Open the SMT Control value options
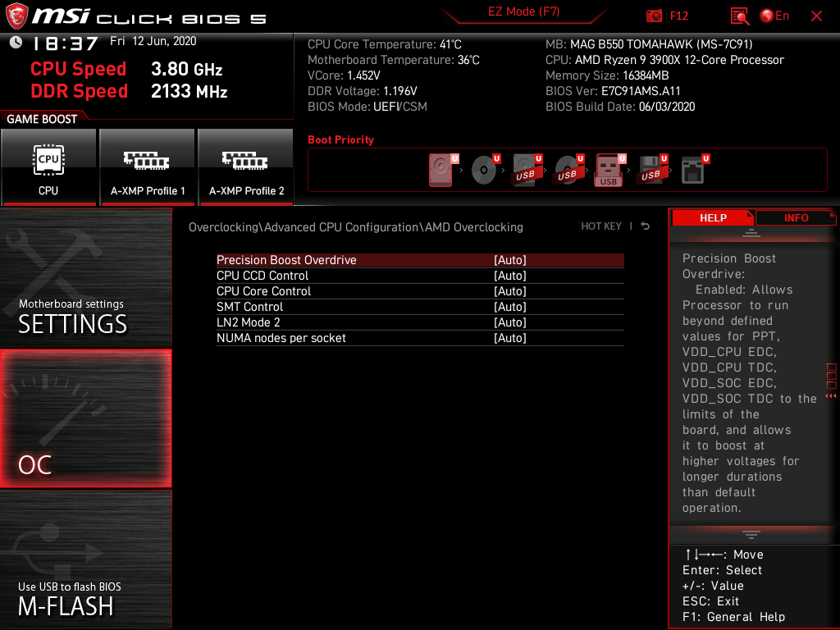Viewport: 840px width, 630px height. 510,307
